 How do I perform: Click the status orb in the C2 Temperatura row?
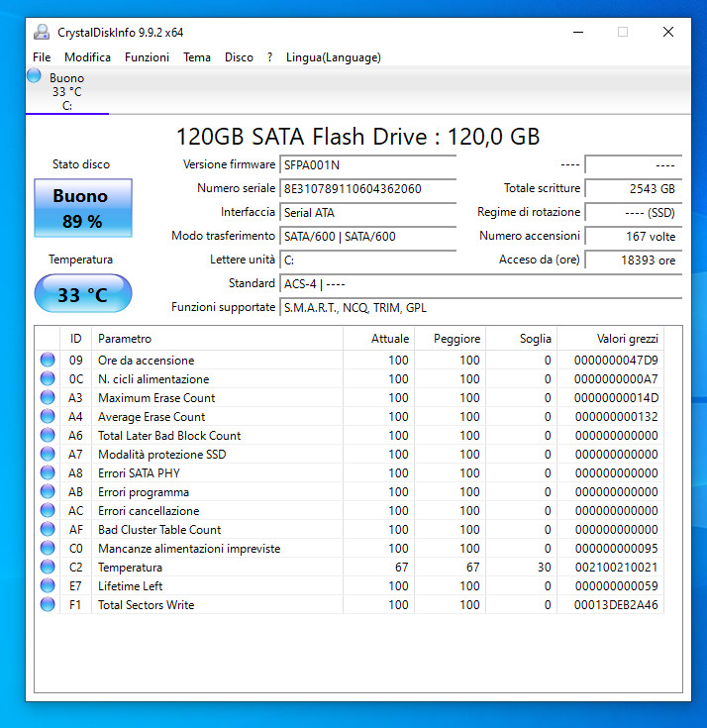pos(48,567)
